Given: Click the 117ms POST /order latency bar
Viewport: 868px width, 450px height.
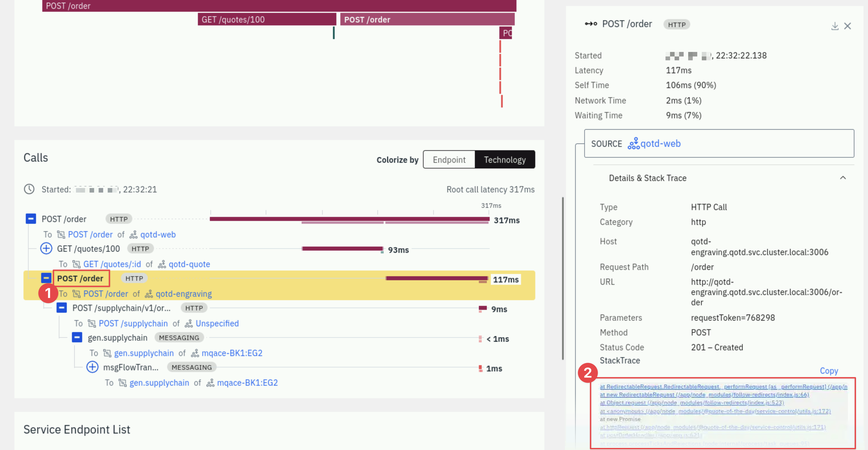Looking at the screenshot, I should 437,278.
